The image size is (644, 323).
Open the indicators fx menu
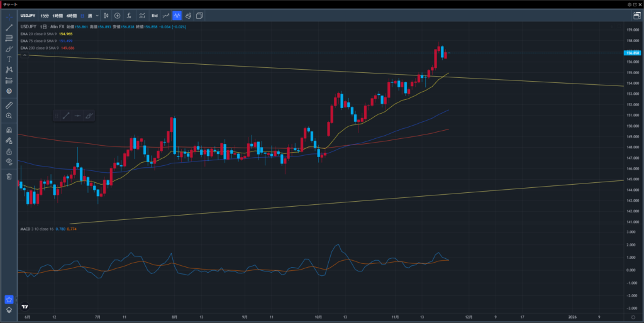(129, 15)
